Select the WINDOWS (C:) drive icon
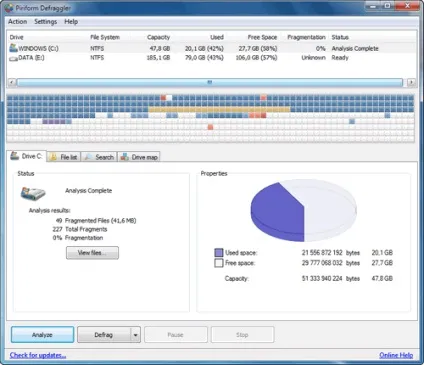 click(13, 48)
